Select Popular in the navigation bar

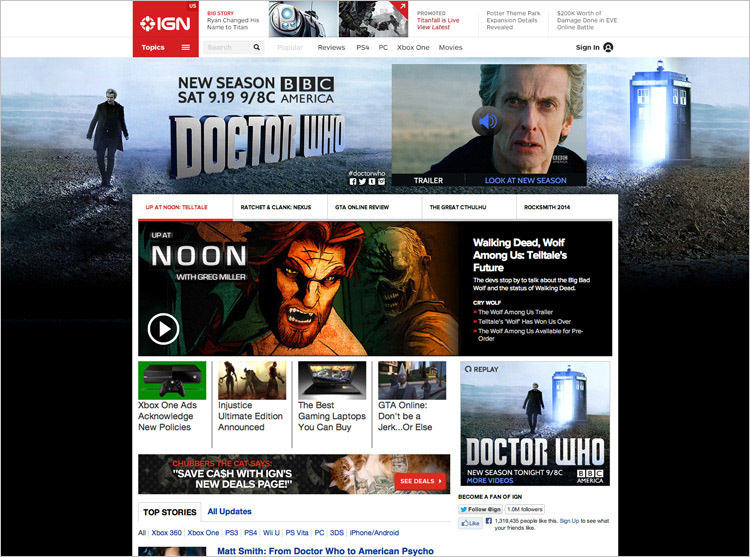tap(290, 47)
